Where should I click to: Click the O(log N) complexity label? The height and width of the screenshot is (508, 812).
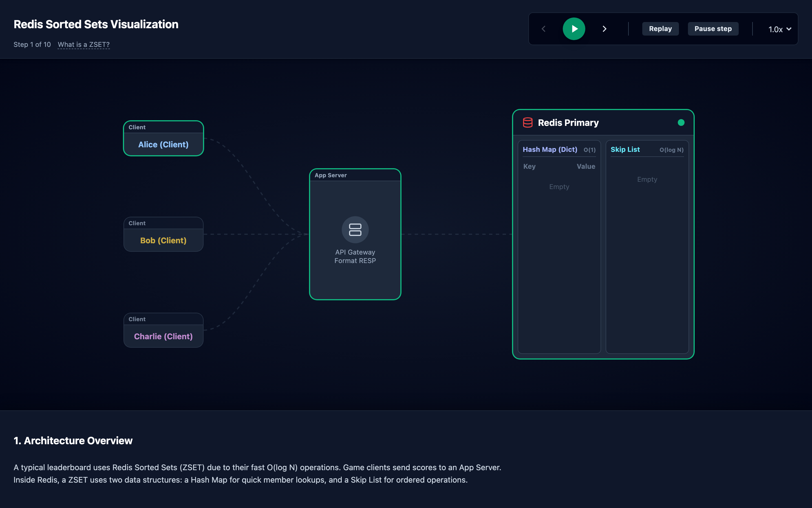pos(671,150)
